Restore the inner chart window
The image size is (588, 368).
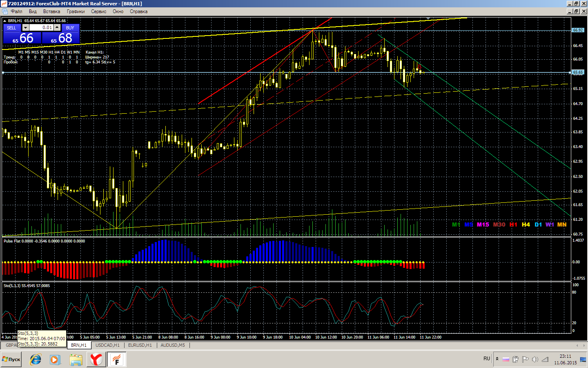click(576, 11)
